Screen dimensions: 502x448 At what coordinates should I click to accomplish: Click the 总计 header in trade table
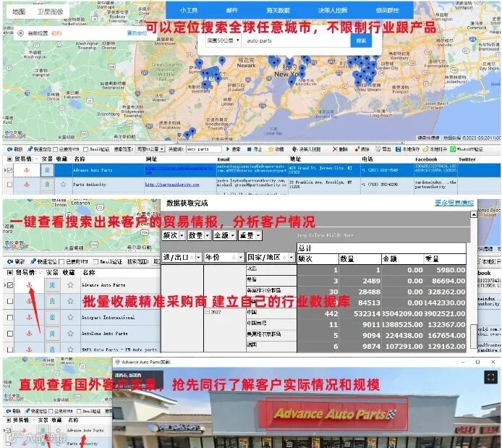(381, 248)
